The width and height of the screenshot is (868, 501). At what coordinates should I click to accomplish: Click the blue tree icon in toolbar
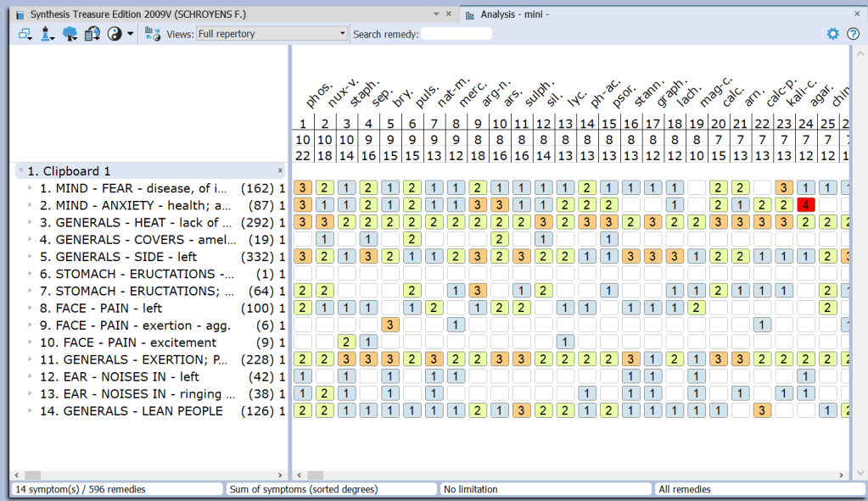[70, 34]
